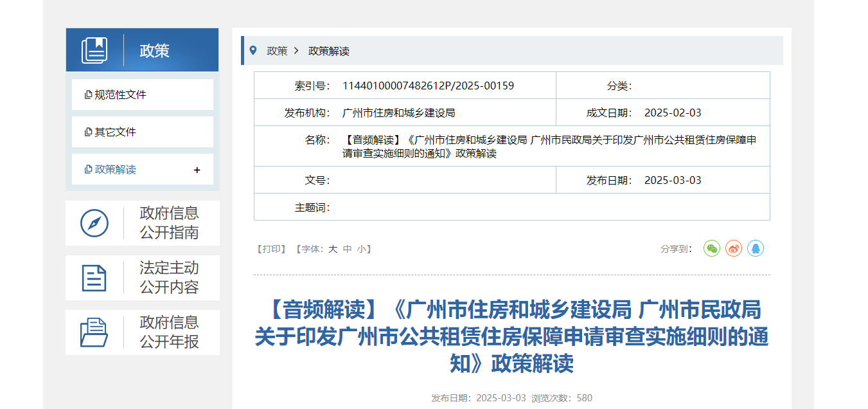Click the breadcrumb chevron arrow

[x=296, y=50]
